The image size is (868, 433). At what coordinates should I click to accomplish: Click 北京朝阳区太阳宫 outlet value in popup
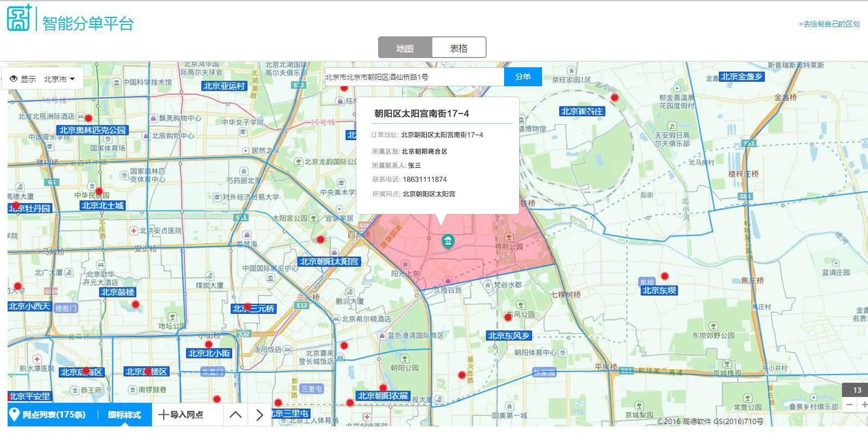429,194
